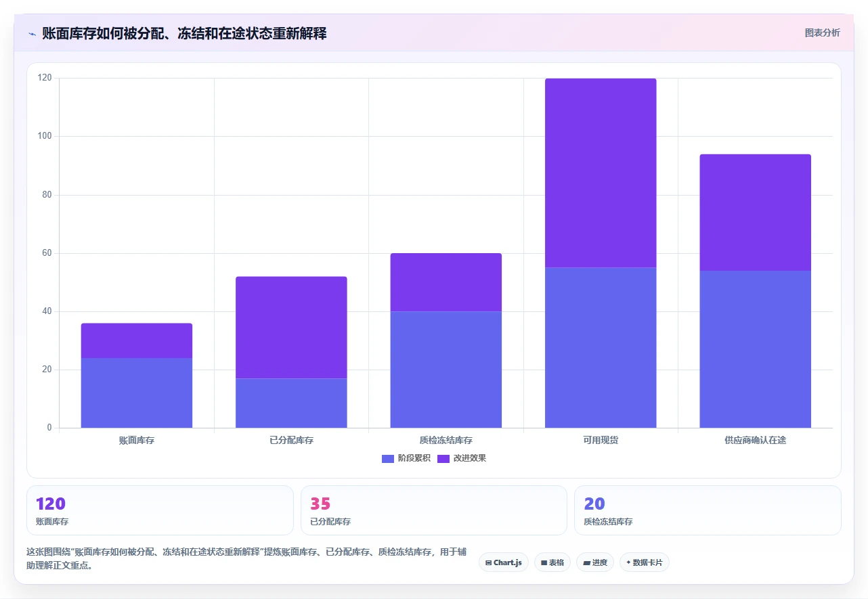Toggle the 阶段累积 legend color box
The width and height of the screenshot is (868, 599).
pyautogui.click(x=387, y=459)
